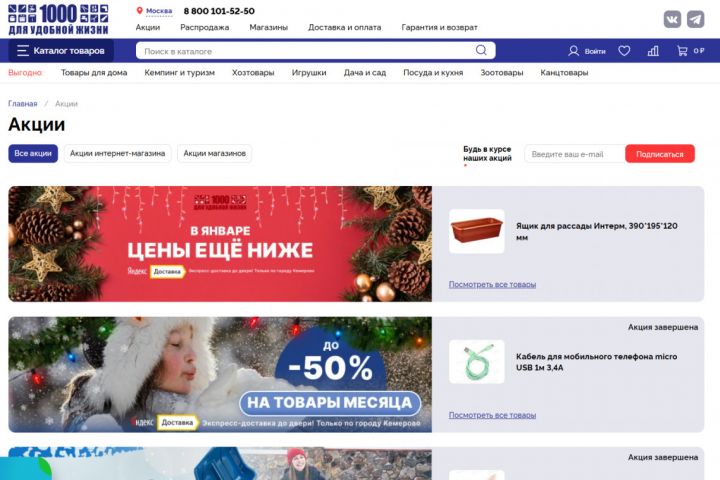
Task: Click Посмотреть все товары under seedling box
Action: point(492,284)
